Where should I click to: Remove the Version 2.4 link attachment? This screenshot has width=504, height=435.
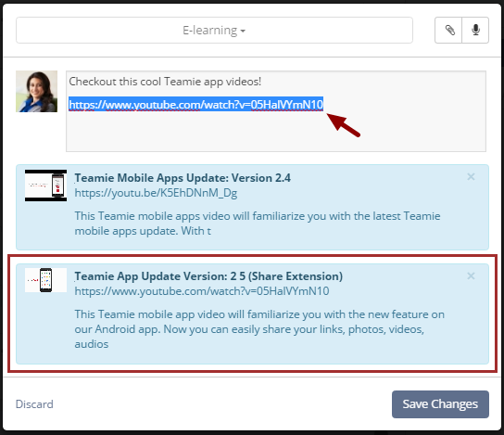coord(471,176)
